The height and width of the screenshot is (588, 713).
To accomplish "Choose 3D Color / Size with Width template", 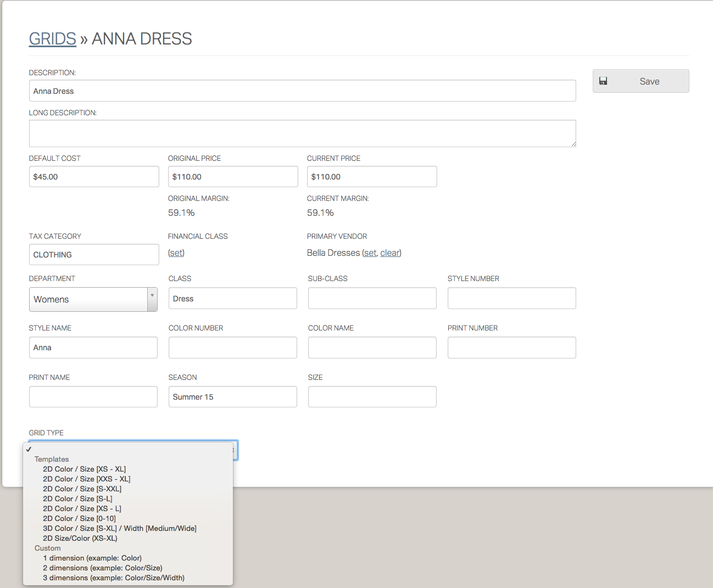I will tap(120, 528).
